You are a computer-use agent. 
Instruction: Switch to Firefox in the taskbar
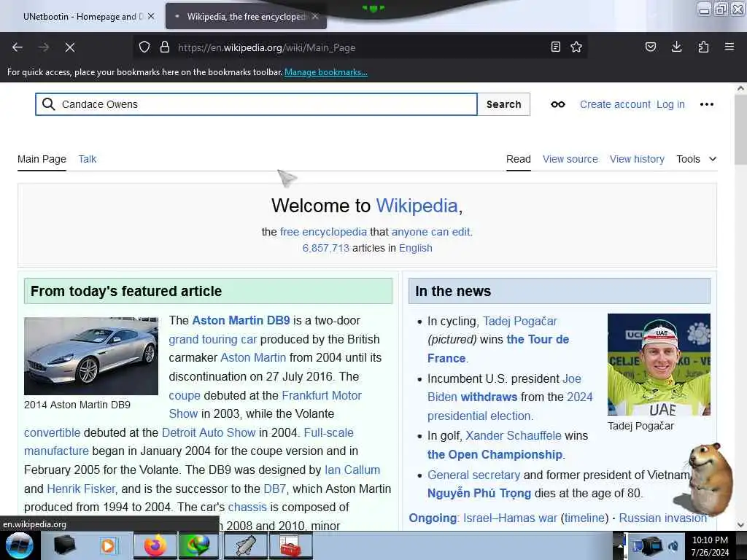coord(155,545)
